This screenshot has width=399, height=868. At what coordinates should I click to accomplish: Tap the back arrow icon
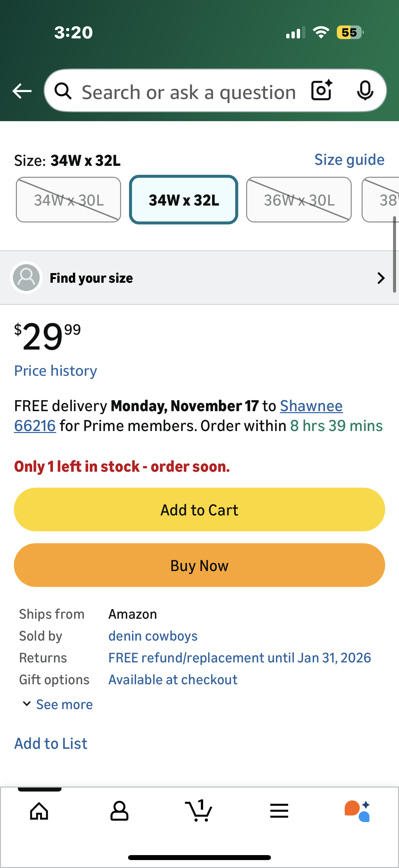click(22, 91)
